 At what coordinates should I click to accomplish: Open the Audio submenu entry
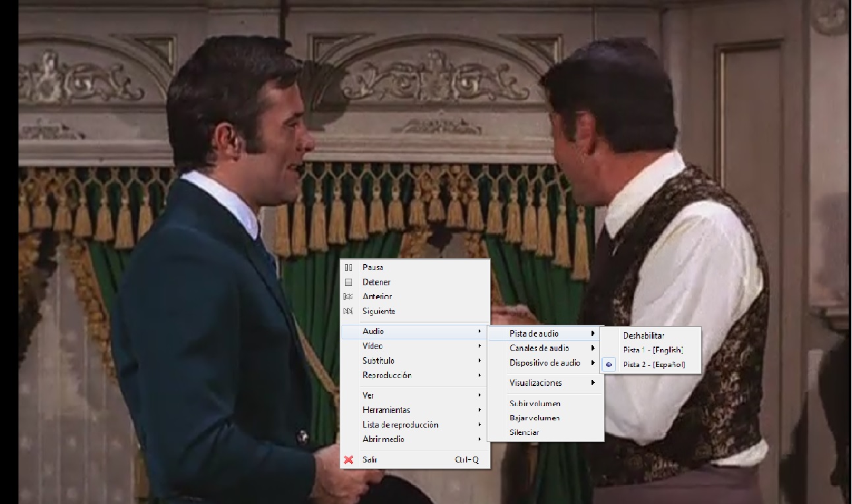click(415, 331)
